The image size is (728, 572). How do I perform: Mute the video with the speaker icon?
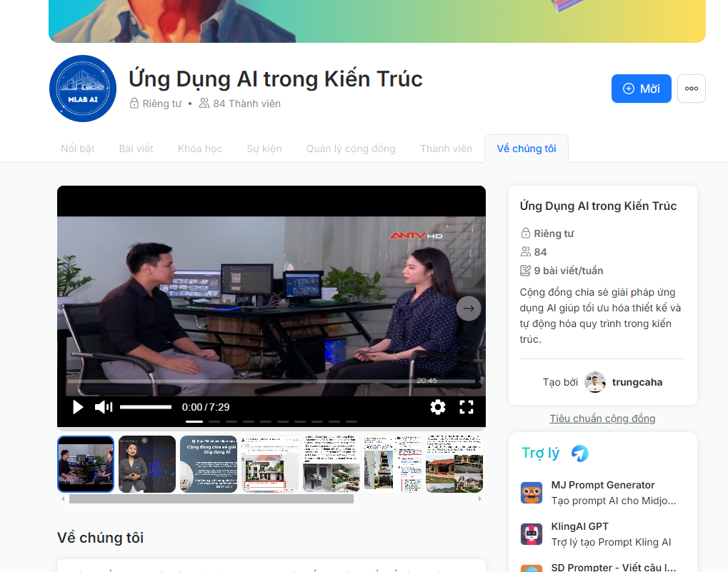click(104, 407)
